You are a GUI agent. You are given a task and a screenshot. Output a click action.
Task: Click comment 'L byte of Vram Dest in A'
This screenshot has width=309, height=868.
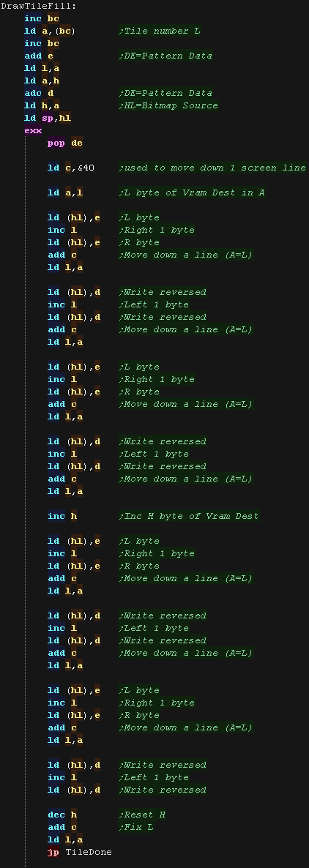192,192
